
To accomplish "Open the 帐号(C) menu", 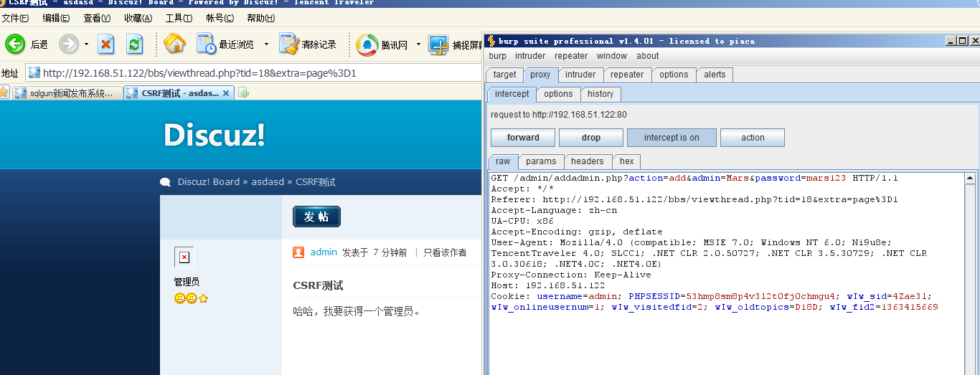I will [x=220, y=19].
